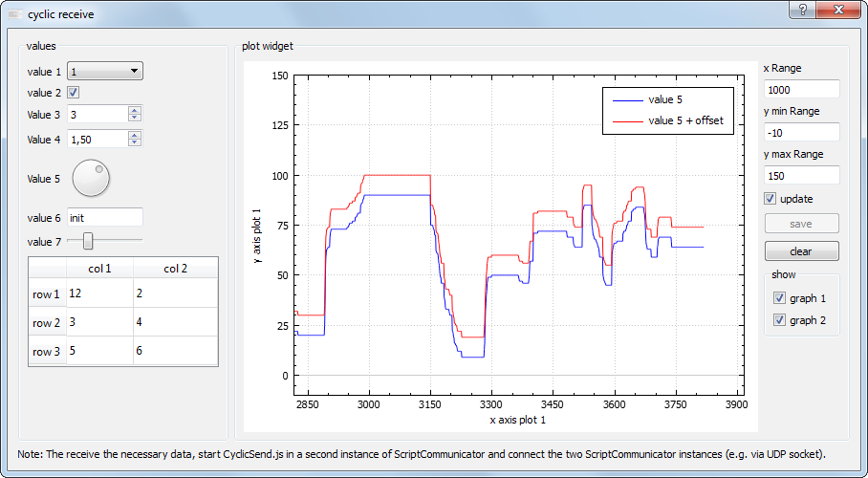
Task: Click the Value 3 spin box field
Action: (98, 114)
